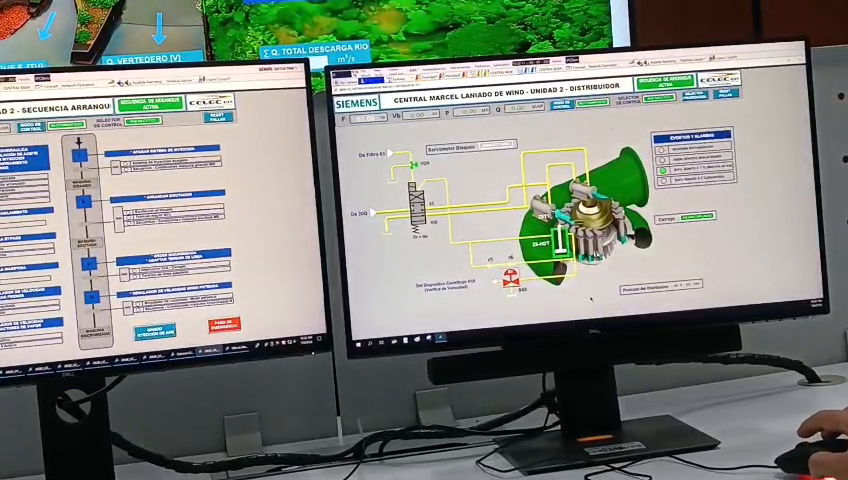This screenshot has height=480, width=848.
Task: Open the taskbar search icon on right monitor
Action: 370,343
